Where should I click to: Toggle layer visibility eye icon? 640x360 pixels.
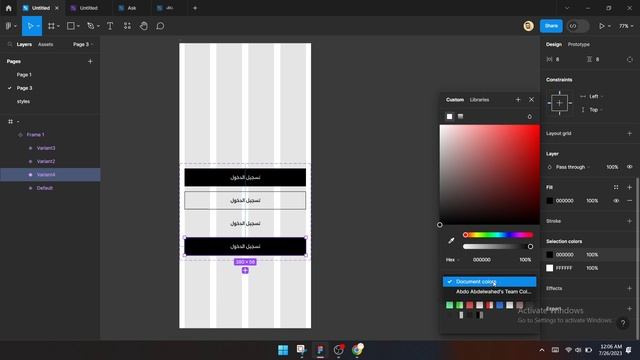pyautogui.click(x=629, y=167)
